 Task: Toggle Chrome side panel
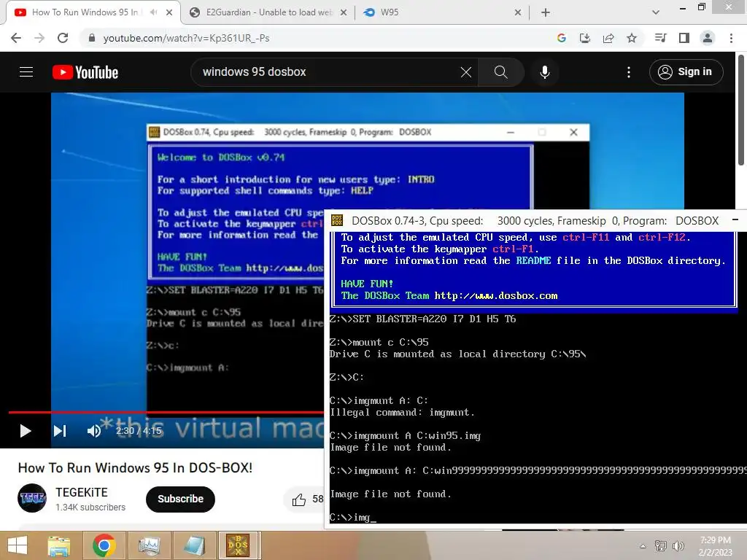[x=684, y=38]
